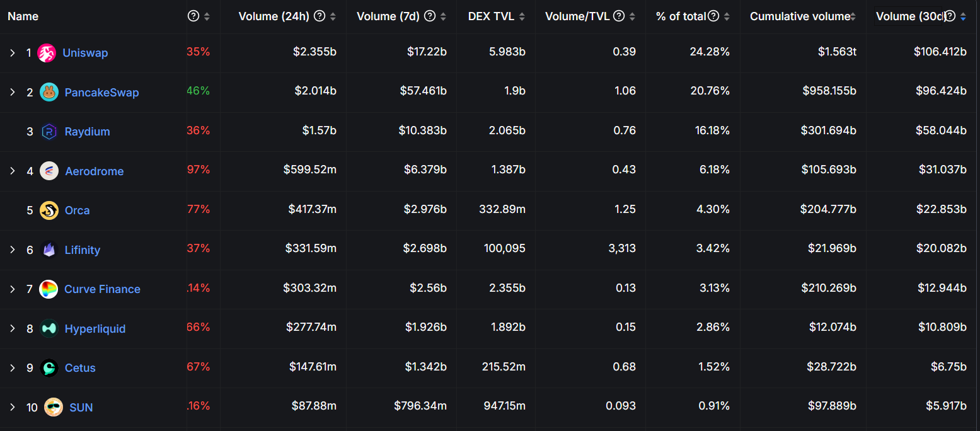Viewport: 980px width, 431px height.
Task: Click the Curve Finance rainbow logo
Action: point(49,289)
